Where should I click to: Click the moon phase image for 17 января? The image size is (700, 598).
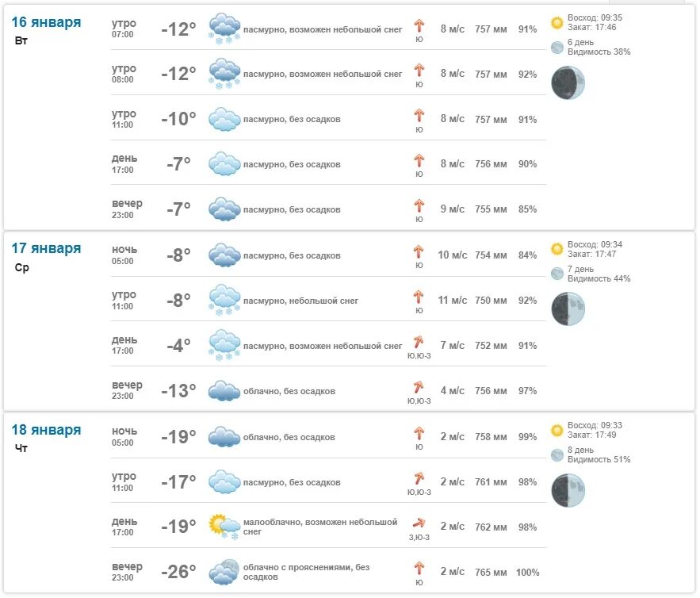[568, 309]
